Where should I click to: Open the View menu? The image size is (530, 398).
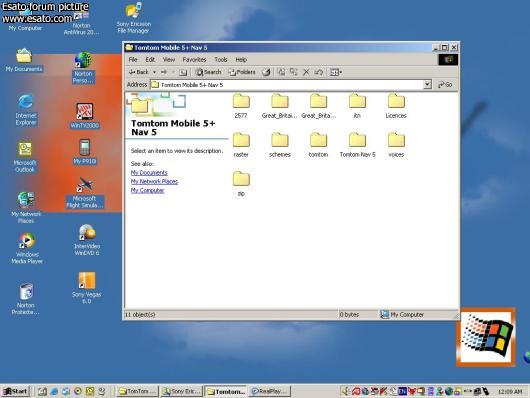coord(169,60)
